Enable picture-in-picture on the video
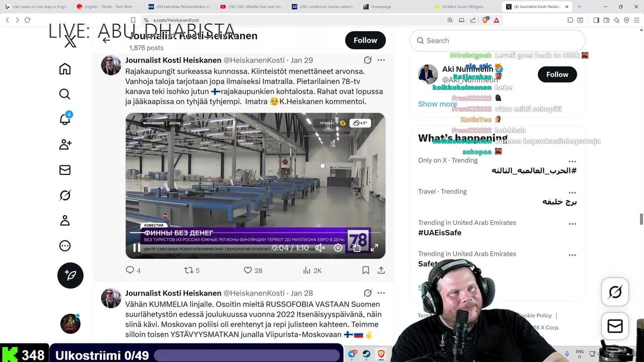 pos(356,248)
